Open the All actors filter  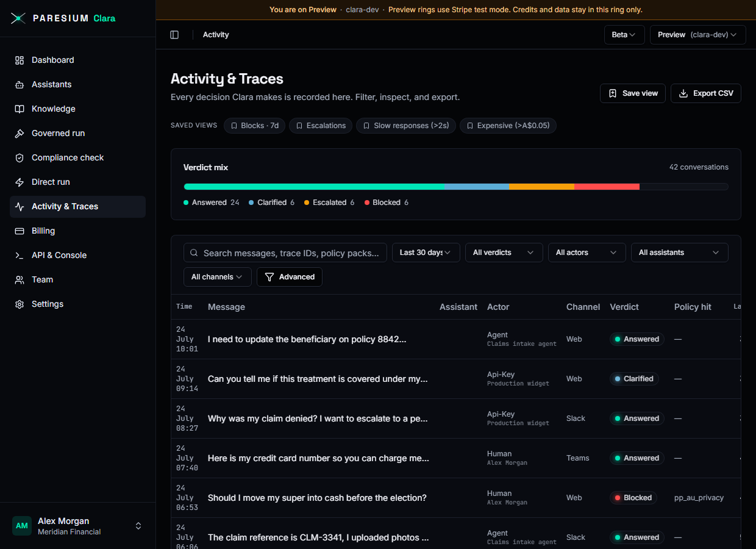point(587,253)
